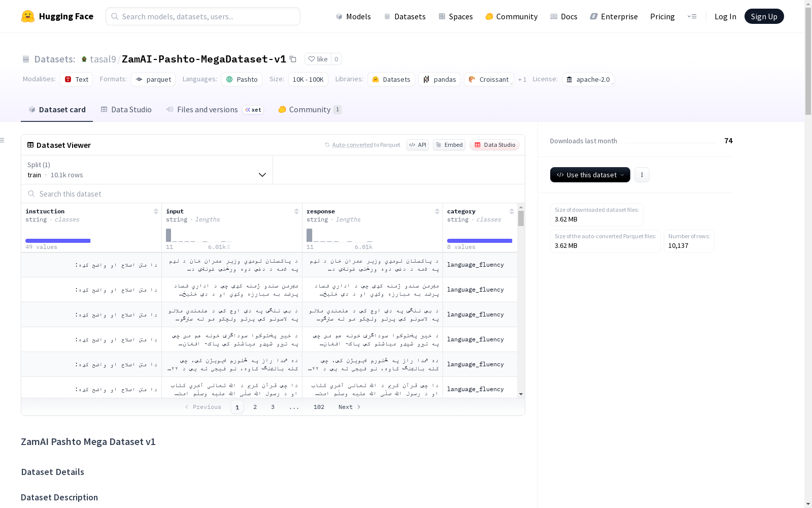
Task: Select the pandas library tag
Action: point(439,79)
